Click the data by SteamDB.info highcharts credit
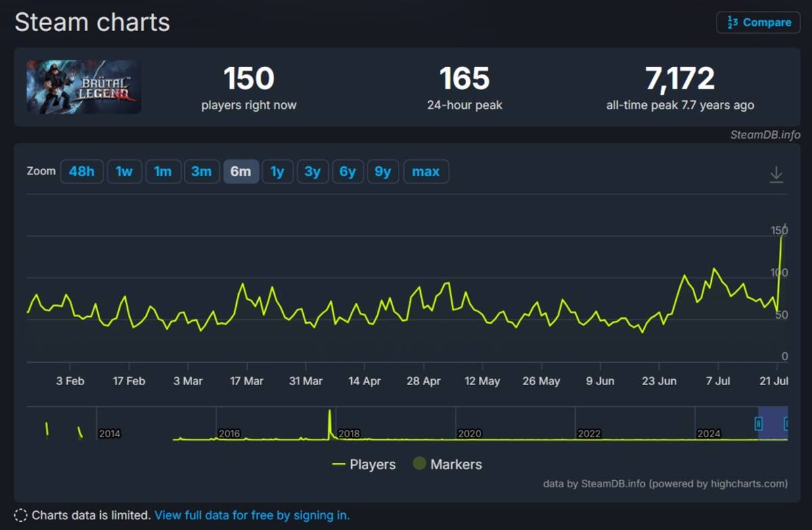This screenshot has height=530, width=812. tap(665, 483)
